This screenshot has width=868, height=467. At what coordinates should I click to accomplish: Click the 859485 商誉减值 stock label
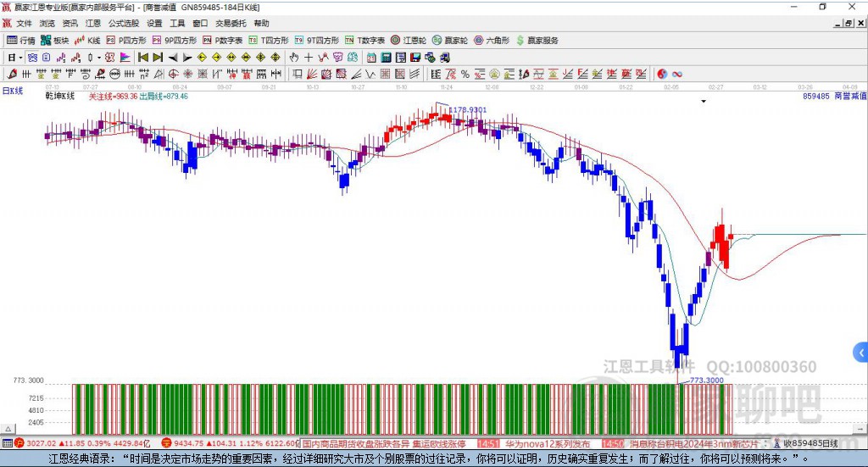tap(835, 97)
